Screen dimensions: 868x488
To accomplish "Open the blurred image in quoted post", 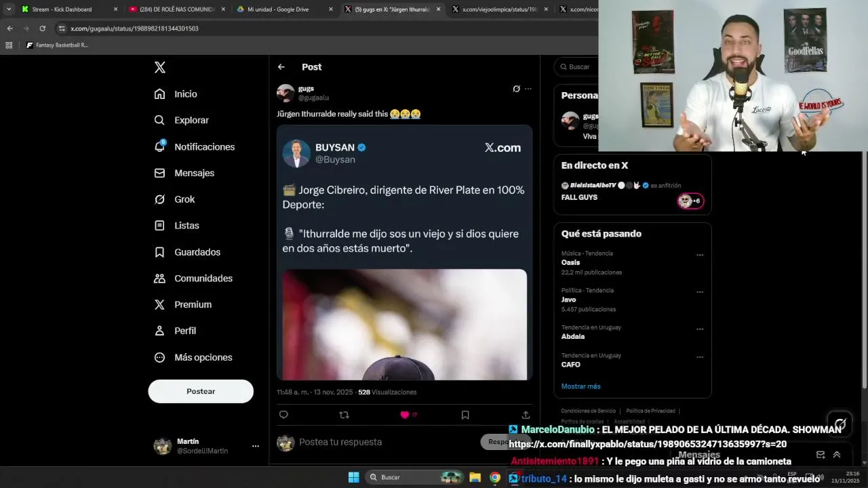I will (404, 325).
